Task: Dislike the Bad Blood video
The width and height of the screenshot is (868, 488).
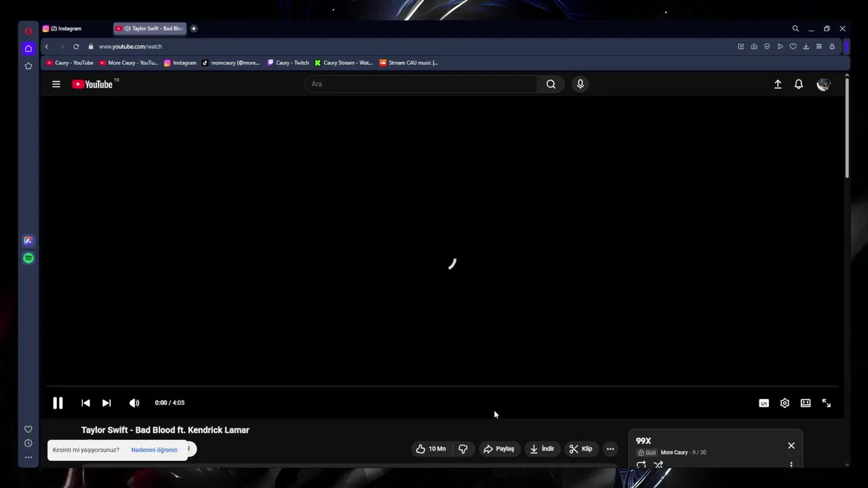Action: [463, 449]
